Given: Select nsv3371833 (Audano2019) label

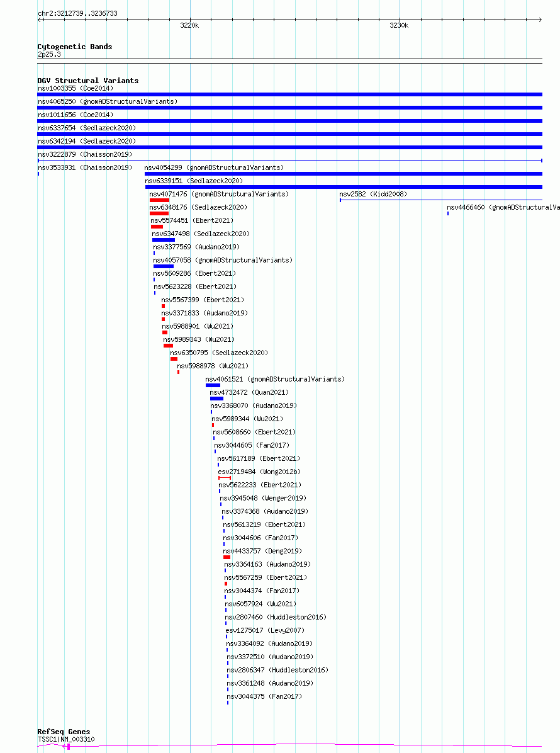Looking at the screenshot, I should point(204,313).
